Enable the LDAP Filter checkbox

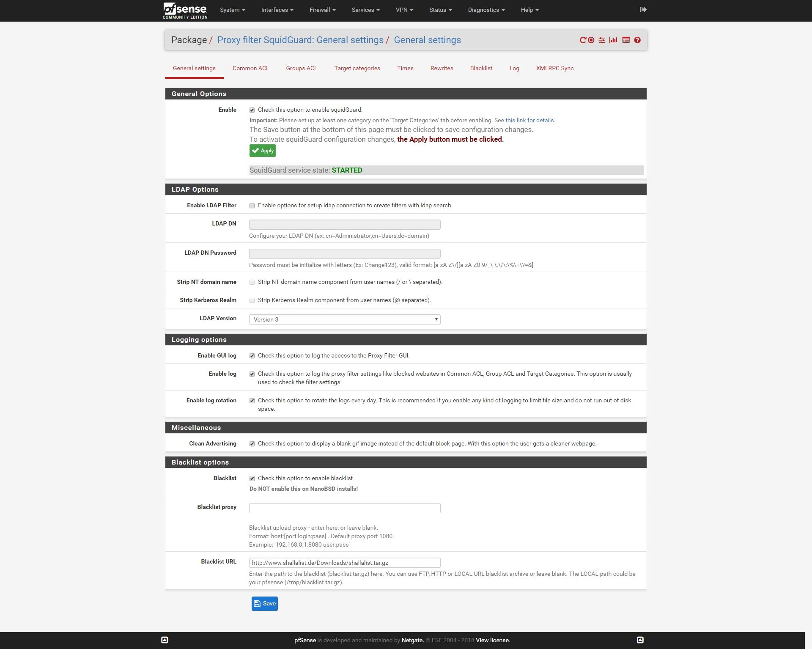[x=252, y=206]
